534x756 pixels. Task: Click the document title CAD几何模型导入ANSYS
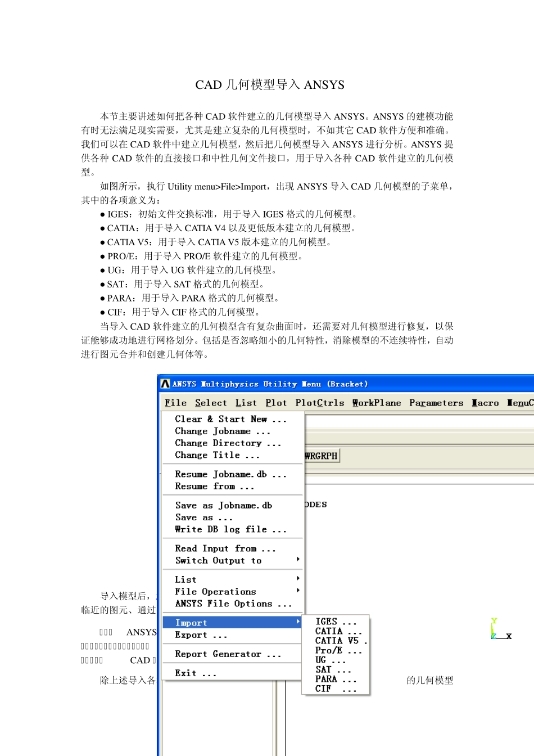point(270,85)
